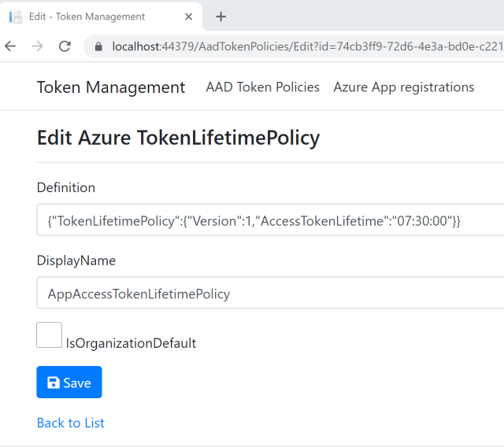The image size is (504, 447).
Task: Follow the Back to List link
Action: (71, 423)
